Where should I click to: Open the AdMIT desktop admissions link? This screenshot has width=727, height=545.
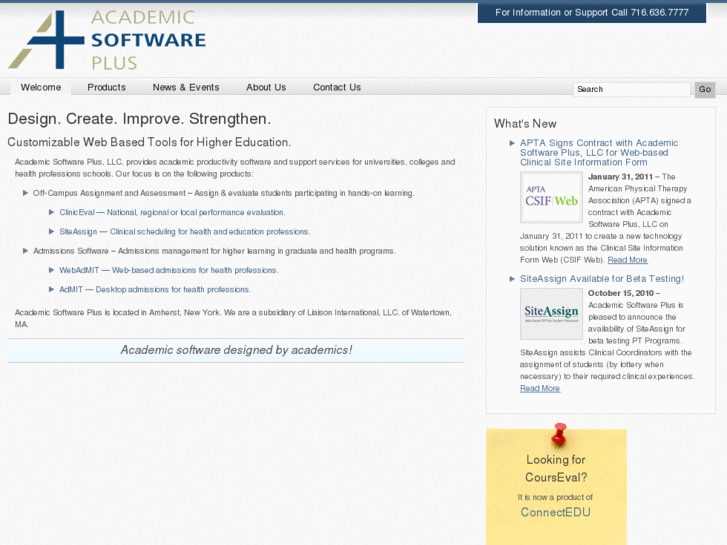(155, 289)
